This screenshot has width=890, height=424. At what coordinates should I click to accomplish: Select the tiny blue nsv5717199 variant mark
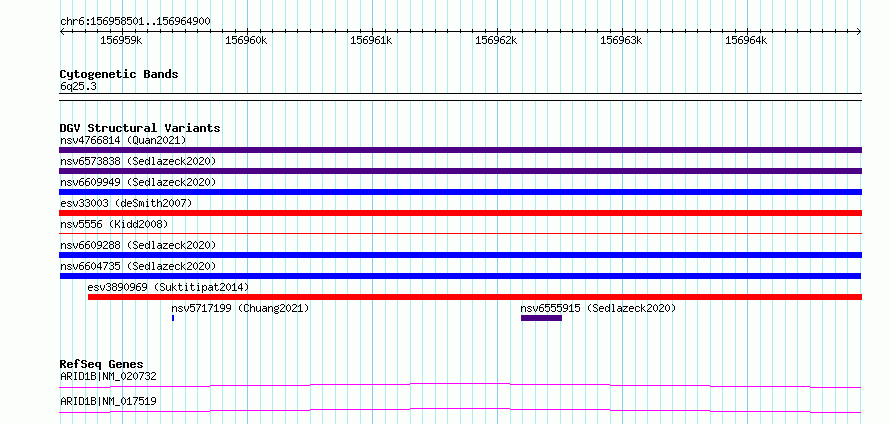(173, 318)
